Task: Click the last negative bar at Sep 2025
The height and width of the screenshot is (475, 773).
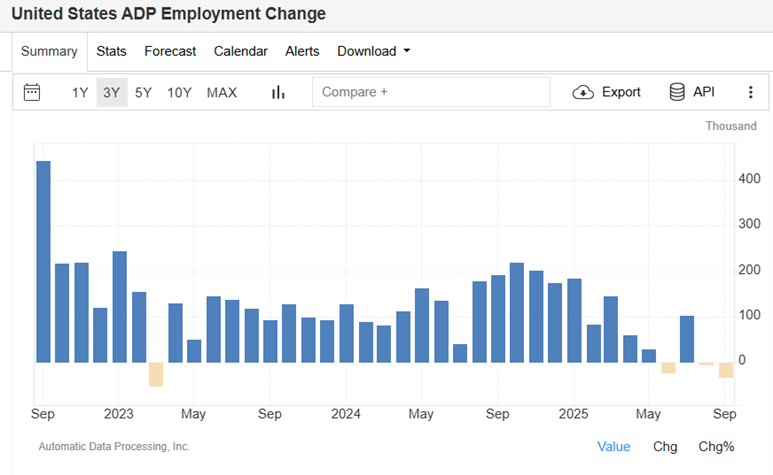Action: coord(726,370)
